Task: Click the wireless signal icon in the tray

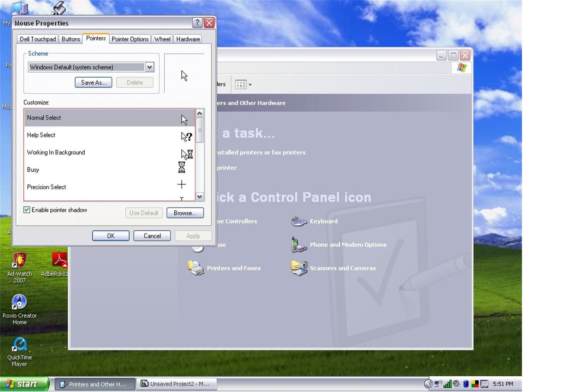Action: (447, 384)
